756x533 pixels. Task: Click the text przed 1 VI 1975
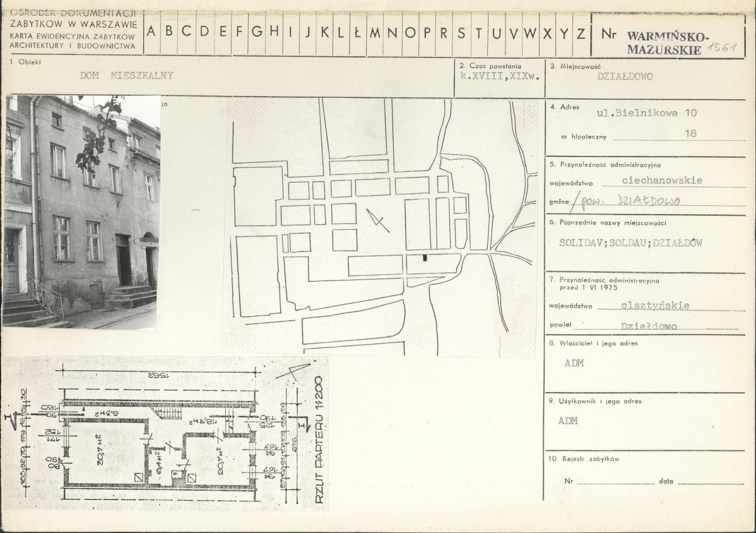pyautogui.click(x=588, y=287)
